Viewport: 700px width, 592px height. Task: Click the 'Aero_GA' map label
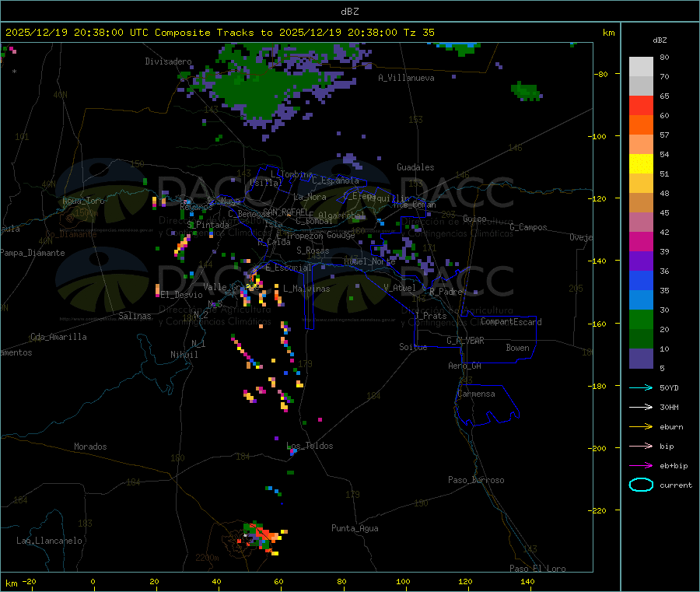465,366
